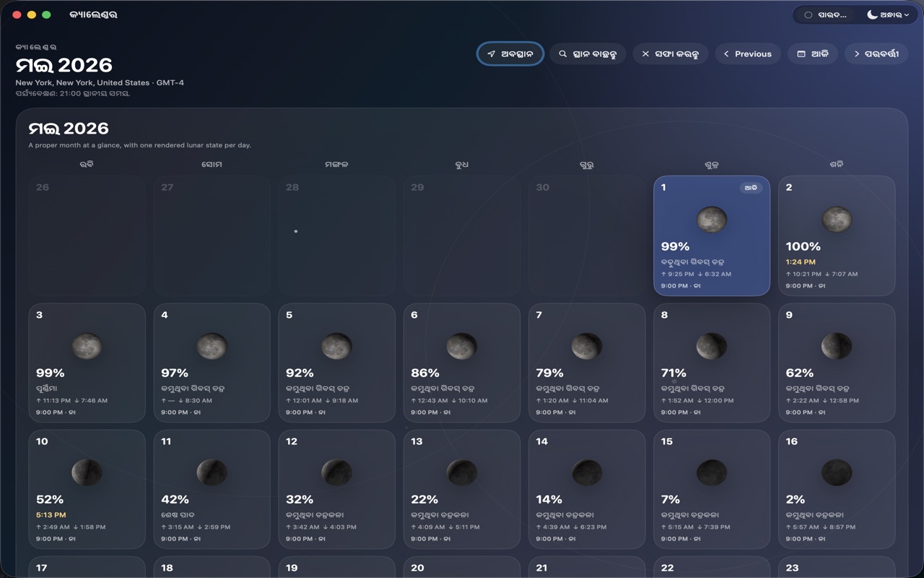Click the ସଫା କରନ୍ତୁ clear button

click(670, 53)
